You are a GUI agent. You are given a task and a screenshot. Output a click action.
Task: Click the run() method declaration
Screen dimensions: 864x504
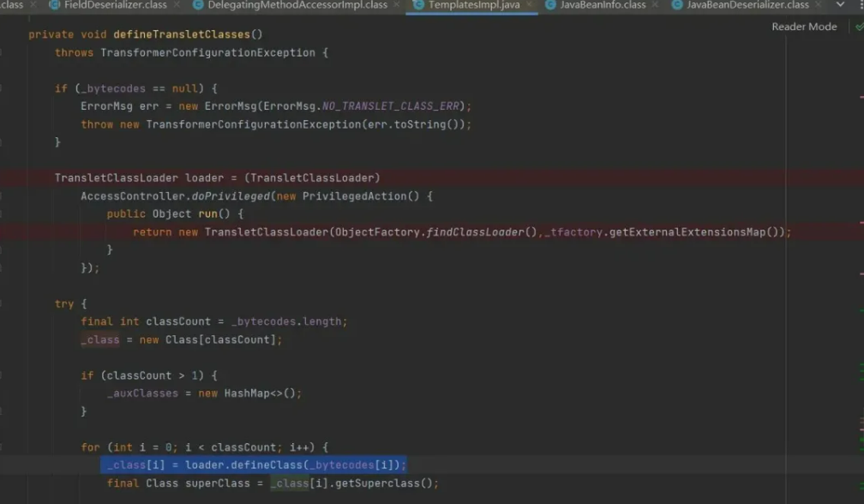pos(213,213)
